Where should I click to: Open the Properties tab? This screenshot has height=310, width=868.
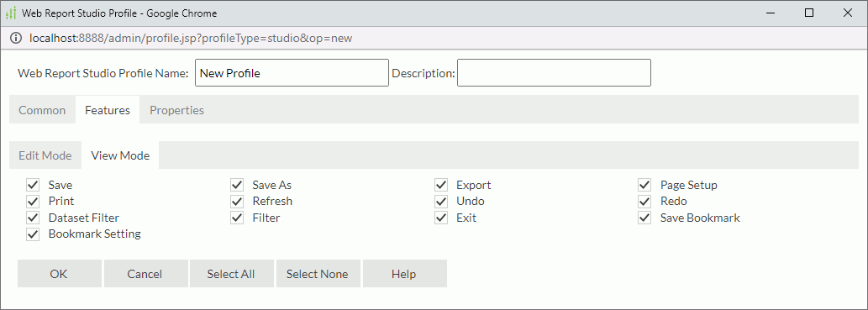(176, 110)
